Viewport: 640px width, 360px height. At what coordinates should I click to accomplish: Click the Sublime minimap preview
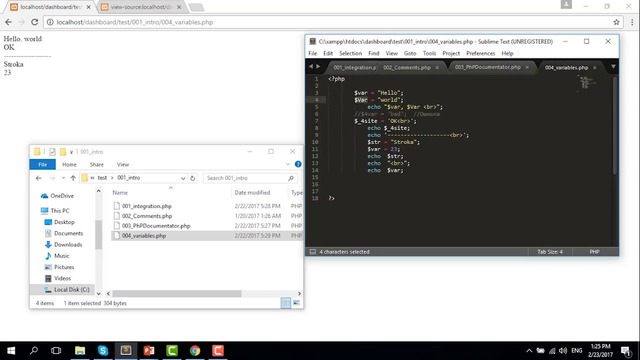pyautogui.click(x=587, y=82)
